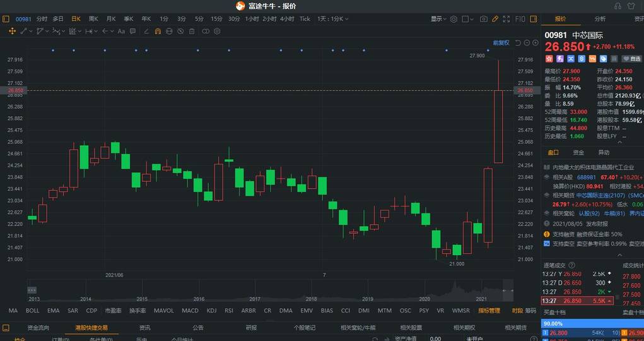The height and width of the screenshot is (341, 644).
Task: Take a chart screenshot with camera icon
Action: tap(484, 19)
